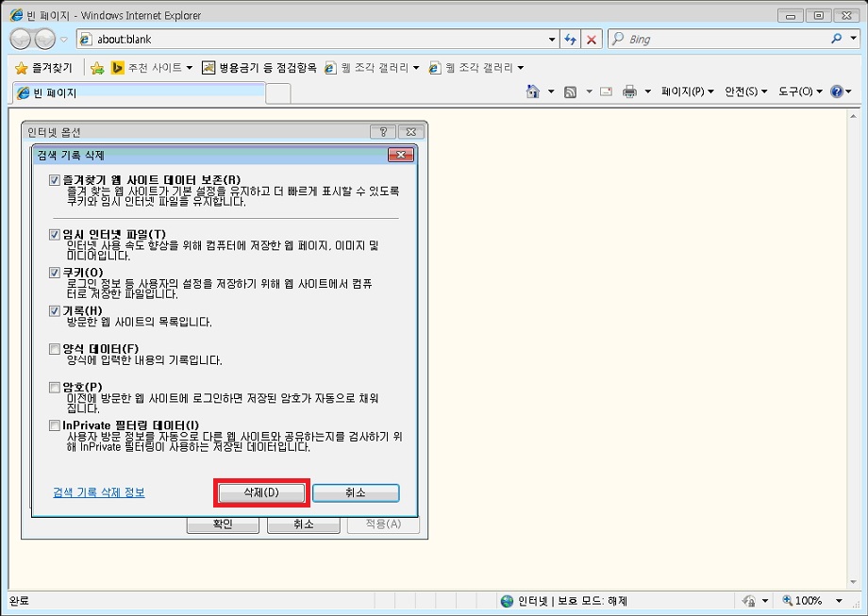
Task: Click the Refresh page icon
Action: [x=570, y=39]
